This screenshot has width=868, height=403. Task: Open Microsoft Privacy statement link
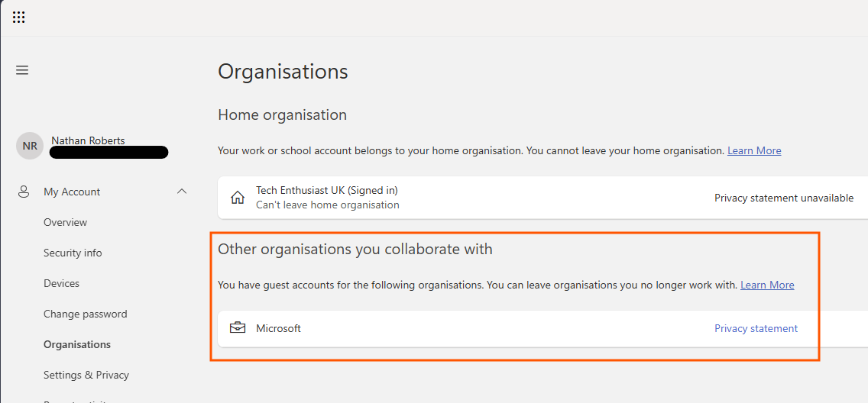click(756, 328)
